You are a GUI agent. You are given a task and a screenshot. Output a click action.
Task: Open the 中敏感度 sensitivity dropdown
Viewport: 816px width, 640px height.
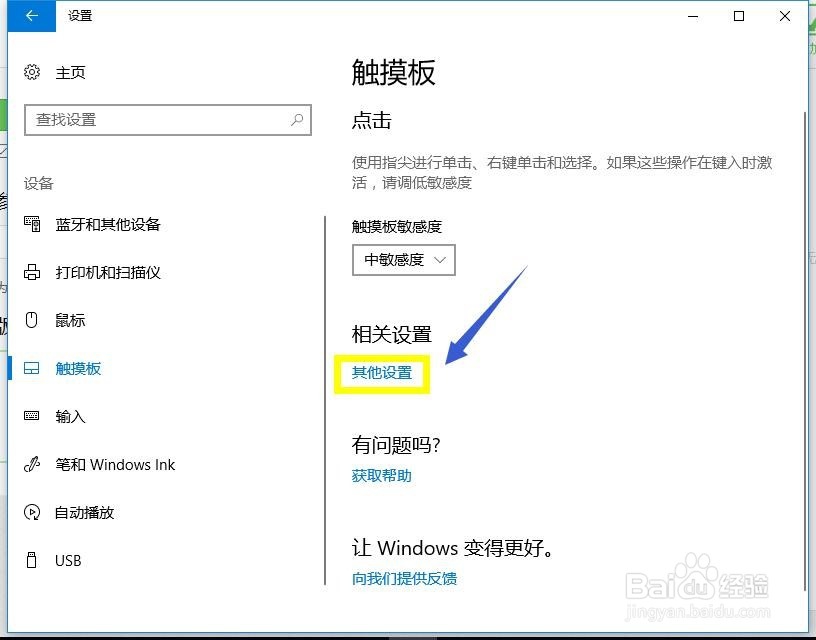403,260
